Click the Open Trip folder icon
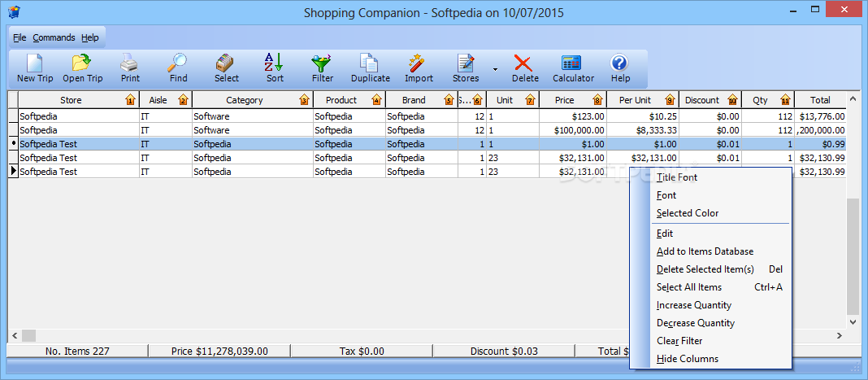The image size is (868, 380). (82, 68)
